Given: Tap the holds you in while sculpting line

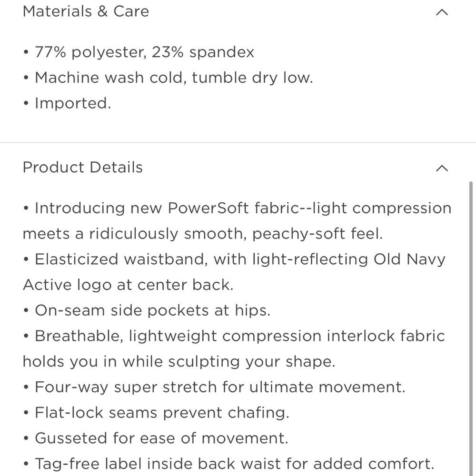Looking at the screenshot, I should point(179,362).
